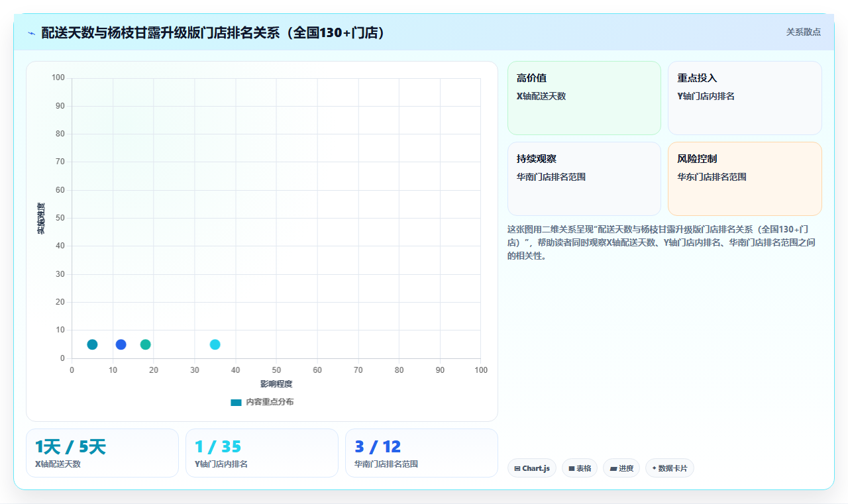Screen dimensions: 848x504
Task: Toggle the 内容重点分布 legend swatch
Action: click(236, 402)
